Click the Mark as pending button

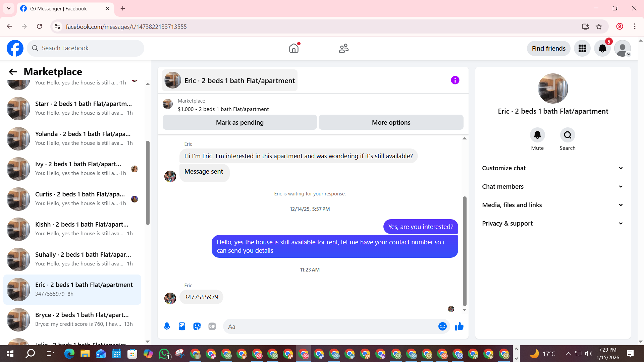tap(239, 123)
